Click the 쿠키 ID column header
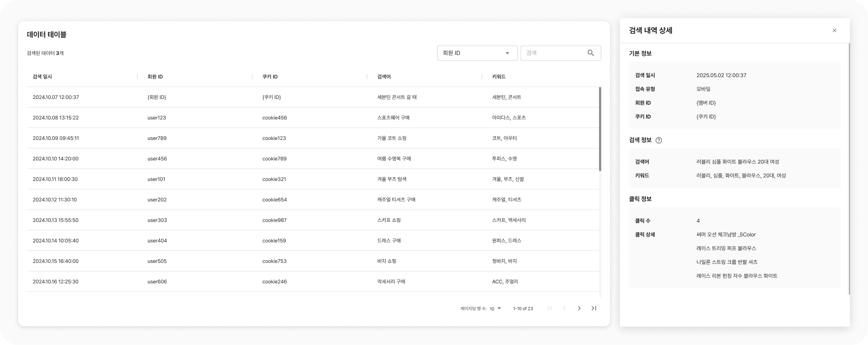 point(270,77)
